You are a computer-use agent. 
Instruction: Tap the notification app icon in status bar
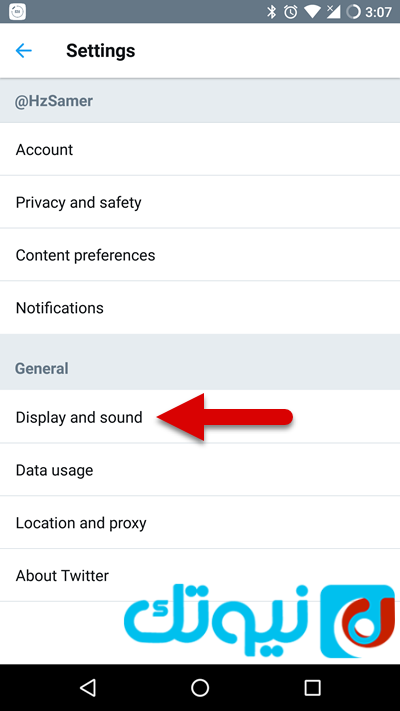[17, 12]
